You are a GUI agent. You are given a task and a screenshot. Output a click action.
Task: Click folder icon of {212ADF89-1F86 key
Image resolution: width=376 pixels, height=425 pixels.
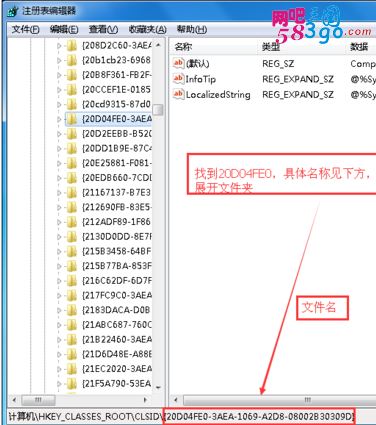tap(71, 222)
